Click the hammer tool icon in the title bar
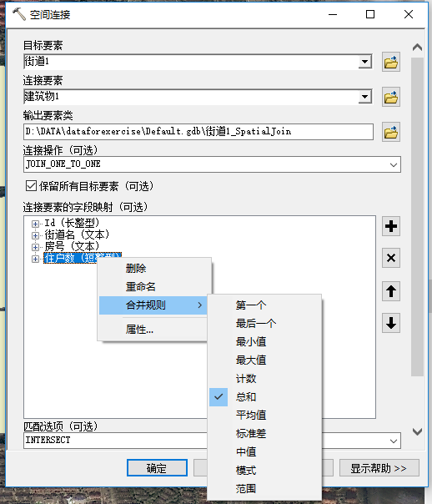The width and height of the screenshot is (432, 504). 19,14
